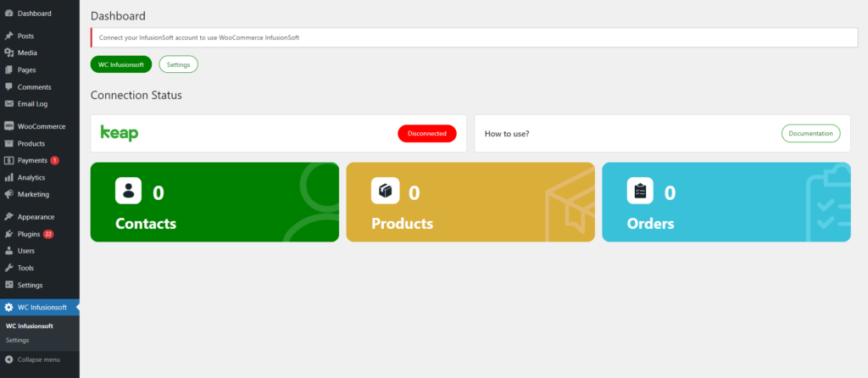Click the Collapse menu arrow icon
The width and height of the screenshot is (868, 378).
coord(8,359)
